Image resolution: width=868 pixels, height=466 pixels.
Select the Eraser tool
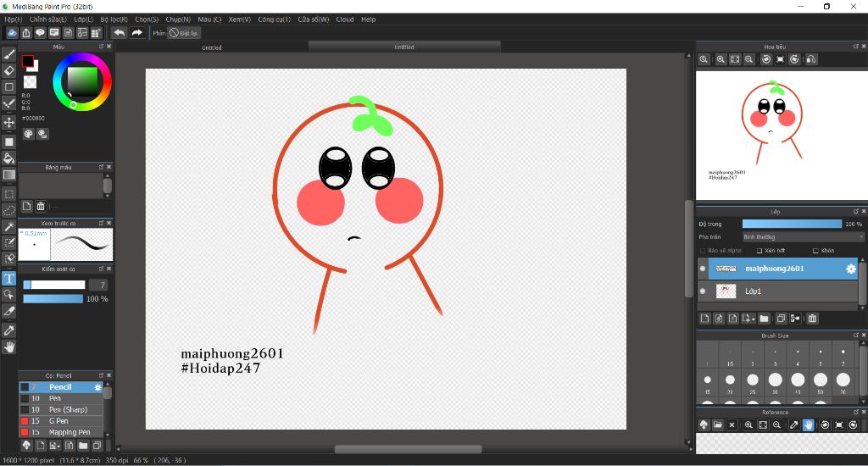(8, 71)
